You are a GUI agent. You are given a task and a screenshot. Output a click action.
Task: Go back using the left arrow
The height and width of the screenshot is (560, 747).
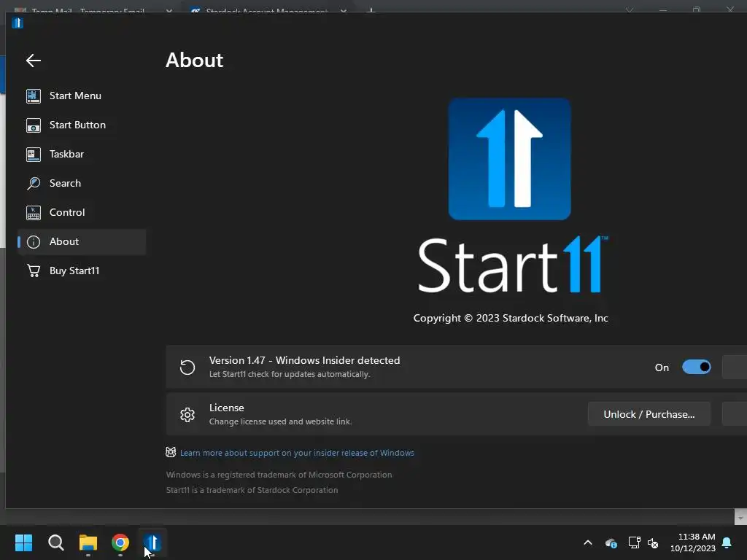(x=34, y=61)
